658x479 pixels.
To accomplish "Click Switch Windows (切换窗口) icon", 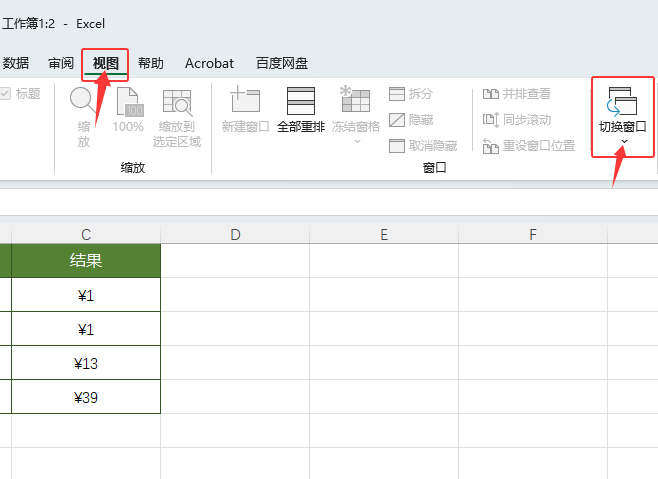I will tap(622, 101).
